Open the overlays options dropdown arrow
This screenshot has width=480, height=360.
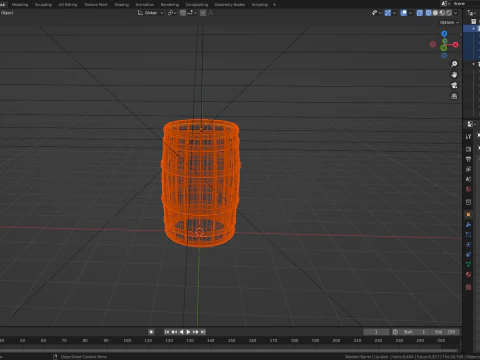click(410, 13)
